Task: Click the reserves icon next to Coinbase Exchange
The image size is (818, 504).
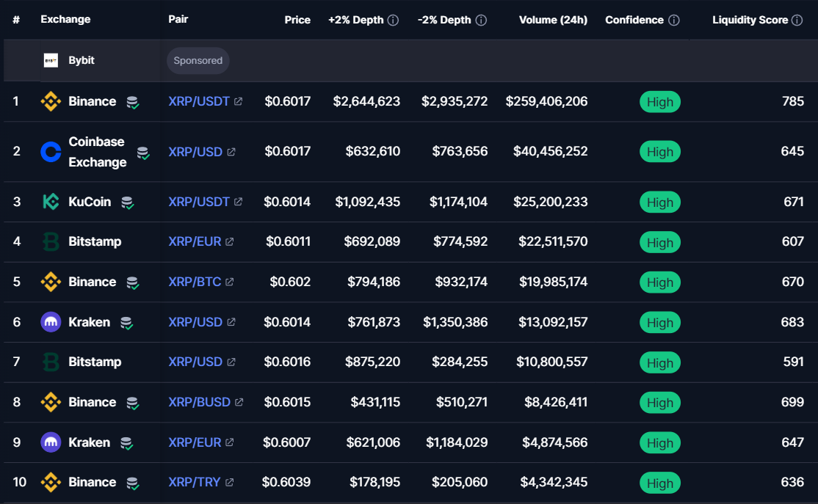Action: click(143, 153)
